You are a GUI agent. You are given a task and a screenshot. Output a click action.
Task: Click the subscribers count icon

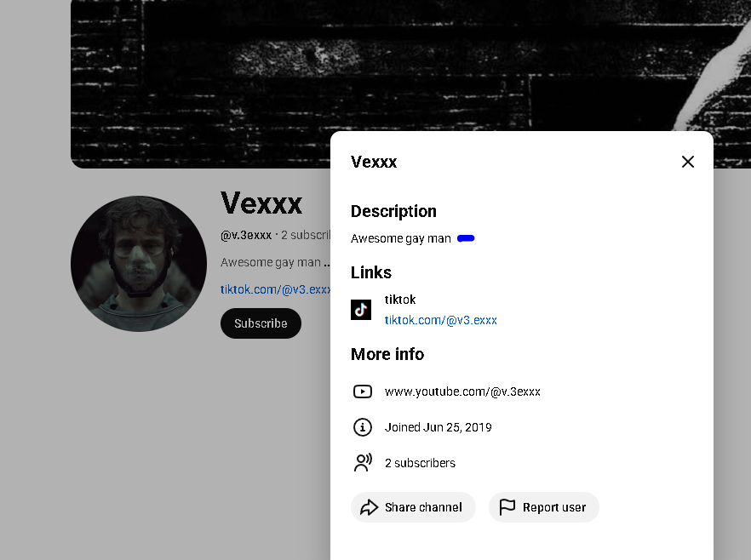(x=363, y=463)
